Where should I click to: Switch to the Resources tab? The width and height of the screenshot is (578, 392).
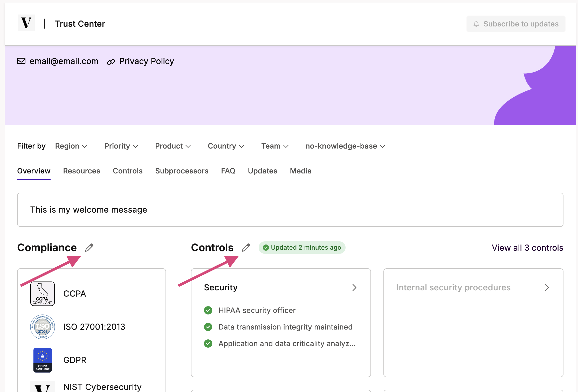tap(82, 171)
